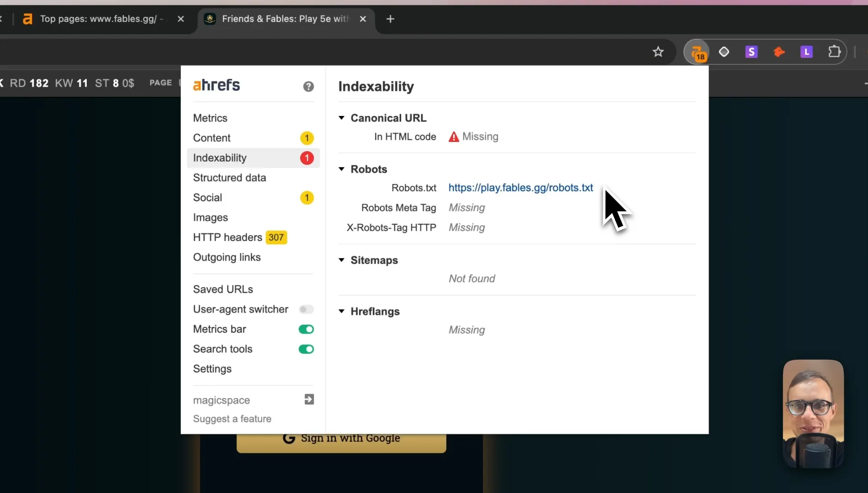The height and width of the screenshot is (493, 868).
Task: Collapse the Hreflangs section
Action: pyautogui.click(x=341, y=311)
